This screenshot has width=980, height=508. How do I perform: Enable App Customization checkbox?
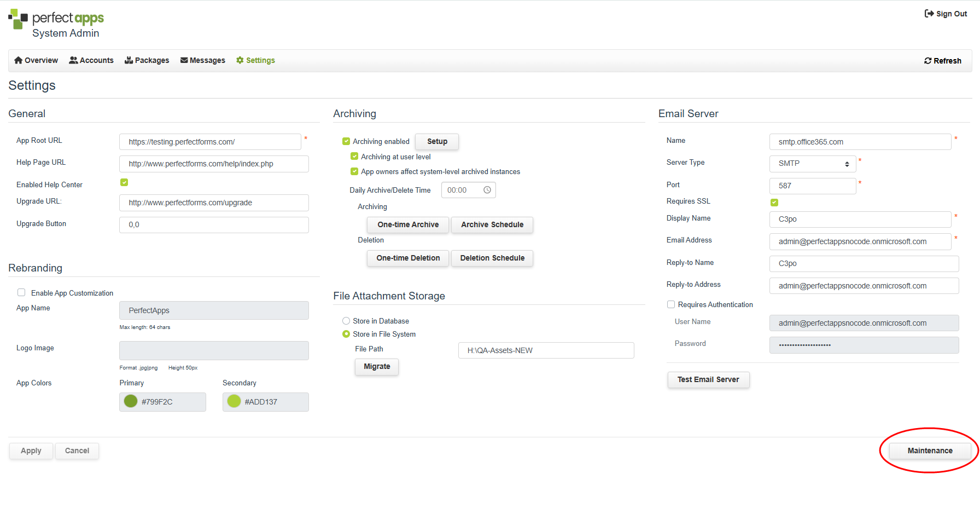[x=21, y=292]
